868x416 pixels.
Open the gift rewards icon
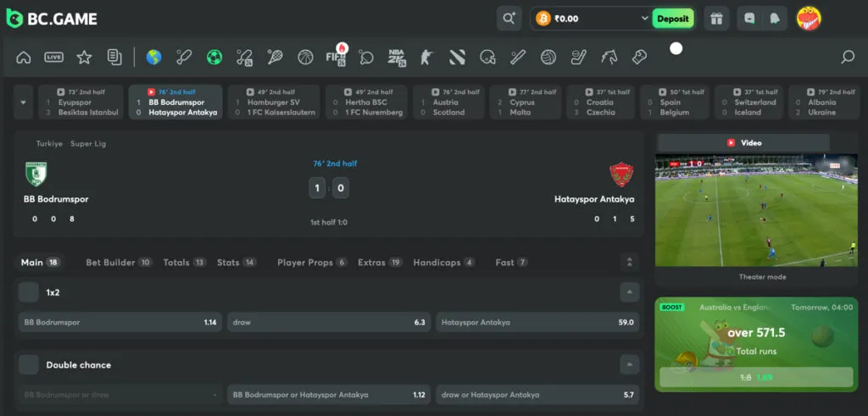[x=717, y=19]
